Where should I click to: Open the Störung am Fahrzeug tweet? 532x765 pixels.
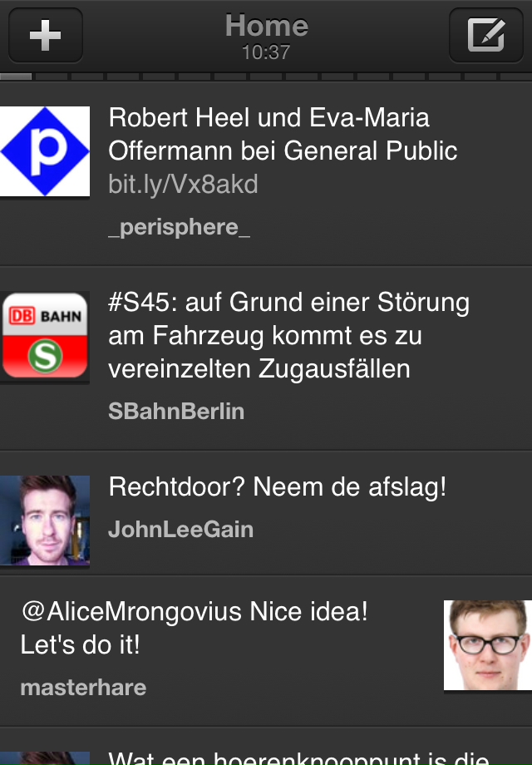pos(266,358)
